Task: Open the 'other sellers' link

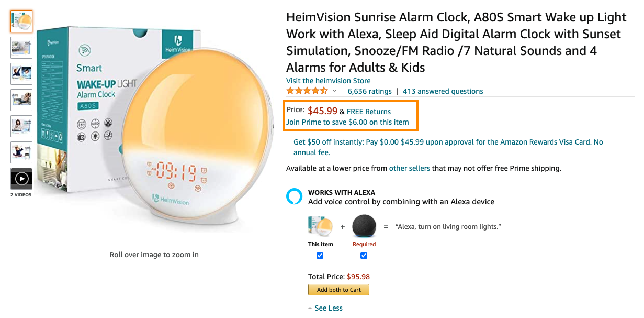Action: (x=410, y=168)
